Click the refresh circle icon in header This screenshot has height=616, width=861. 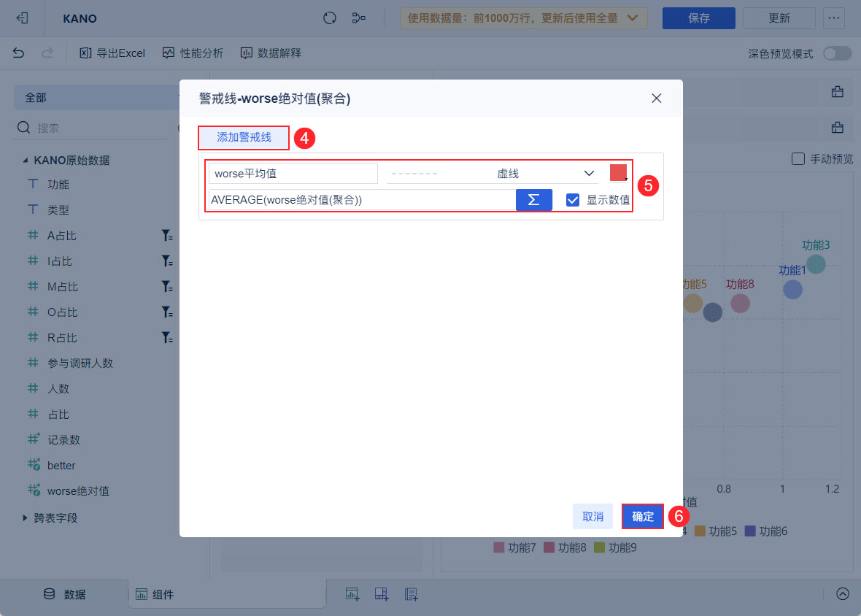[330, 18]
